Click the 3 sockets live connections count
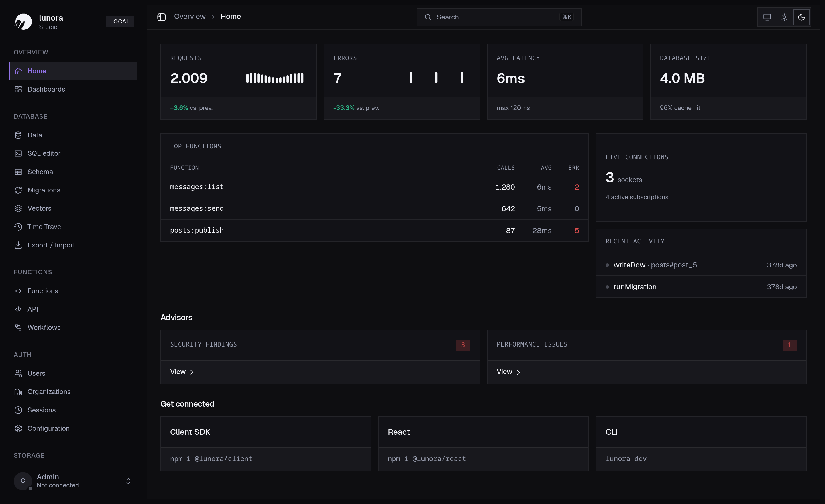Screen dimensions: 825x504 pyautogui.click(x=624, y=178)
